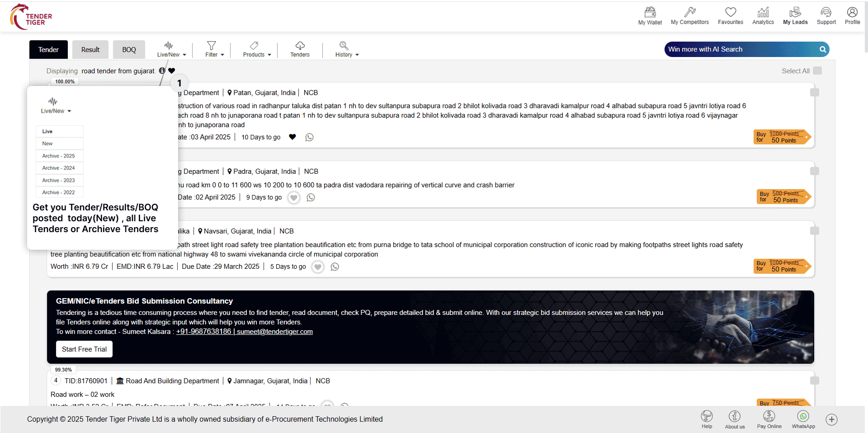Open Analytics chart icon
Screen dimensions: 868x433
click(763, 13)
